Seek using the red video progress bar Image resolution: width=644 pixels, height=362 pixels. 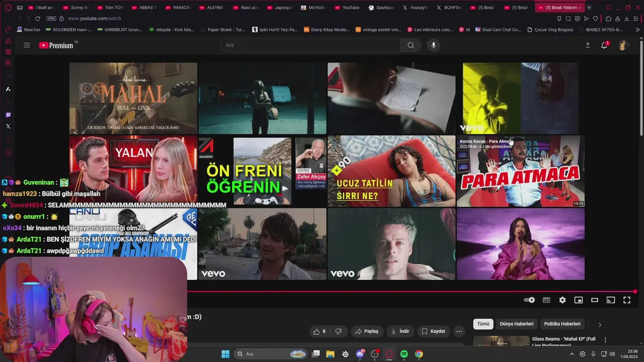pyautogui.click(x=412, y=292)
